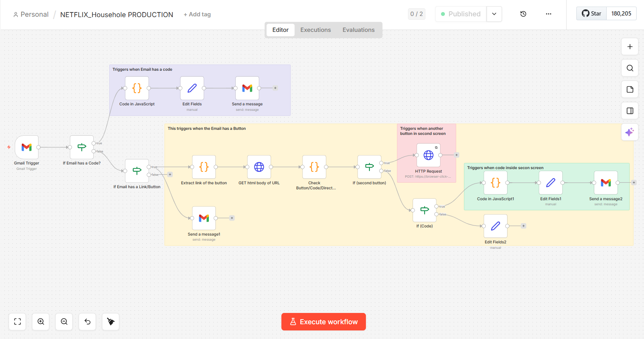Click the GitHub Star button
Viewport: 644px width, 339px height.
591,14
